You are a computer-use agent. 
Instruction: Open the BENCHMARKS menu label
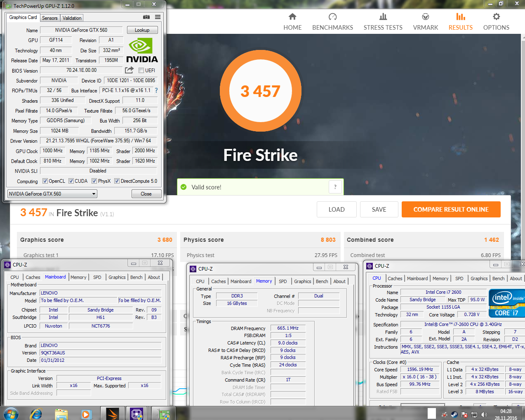[x=332, y=28]
